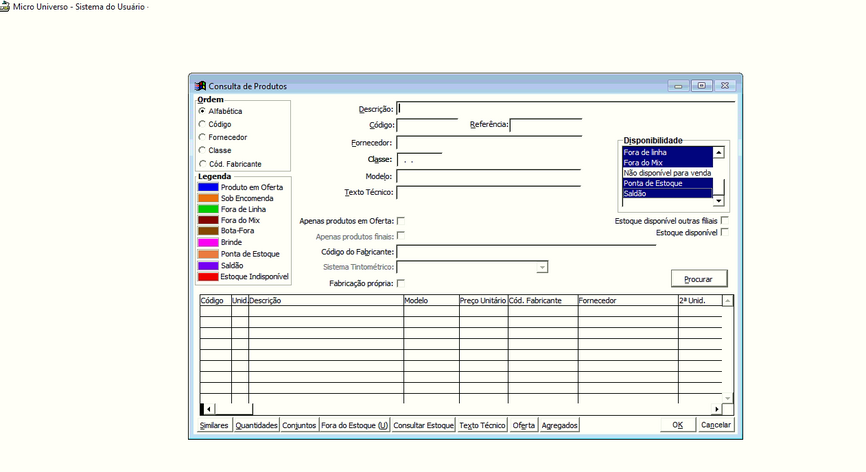The height and width of the screenshot is (472, 866).
Task: Select Classe order radio button
Action: [202, 150]
